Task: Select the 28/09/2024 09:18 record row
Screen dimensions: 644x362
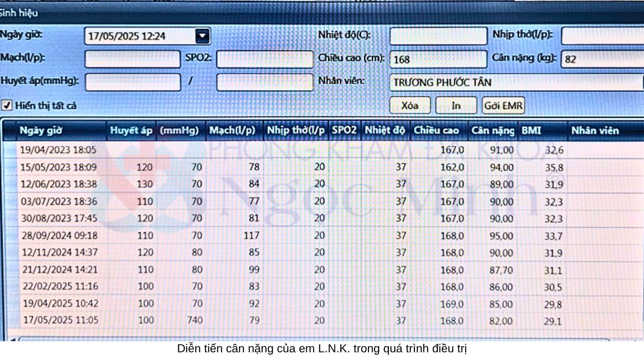Action: click(59, 236)
